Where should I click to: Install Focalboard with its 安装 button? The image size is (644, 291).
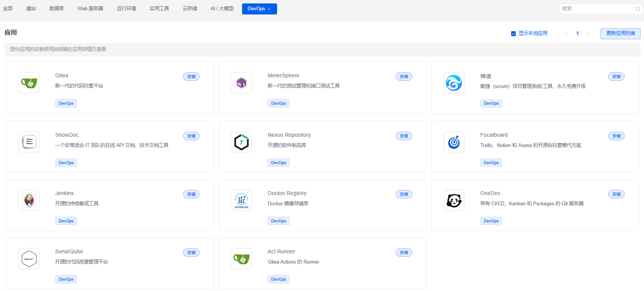pos(617,136)
